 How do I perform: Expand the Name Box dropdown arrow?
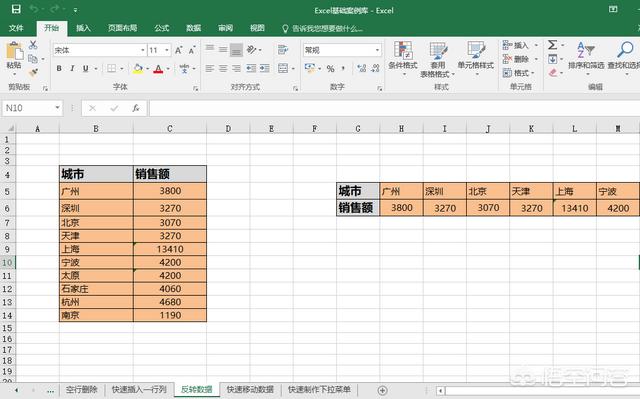click(58, 108)
